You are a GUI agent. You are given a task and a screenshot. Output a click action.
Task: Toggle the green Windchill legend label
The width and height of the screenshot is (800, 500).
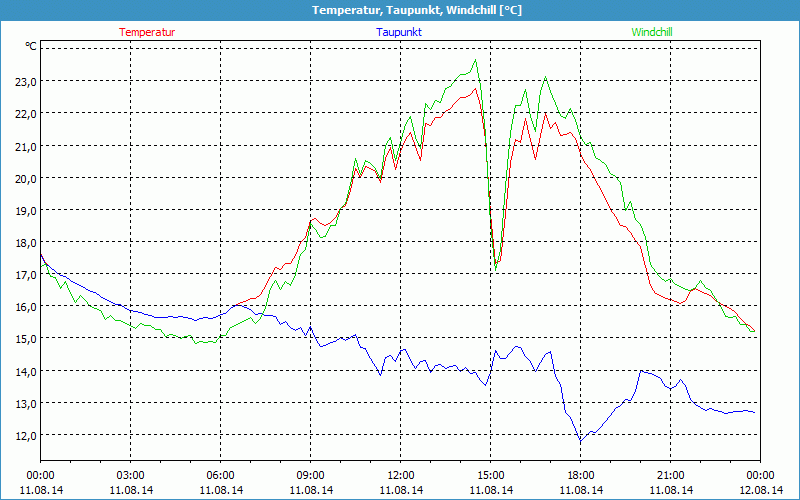[652, 32]
